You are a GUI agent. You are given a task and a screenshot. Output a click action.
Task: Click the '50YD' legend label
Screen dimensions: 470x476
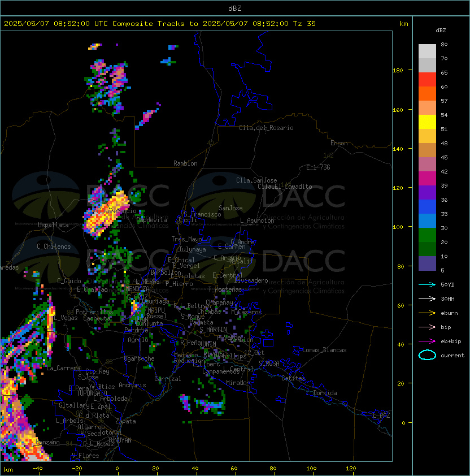(x=447, y=285)
